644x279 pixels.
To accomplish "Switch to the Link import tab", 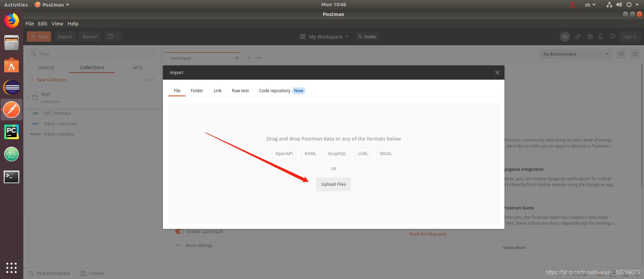I will tap(218, 90).
